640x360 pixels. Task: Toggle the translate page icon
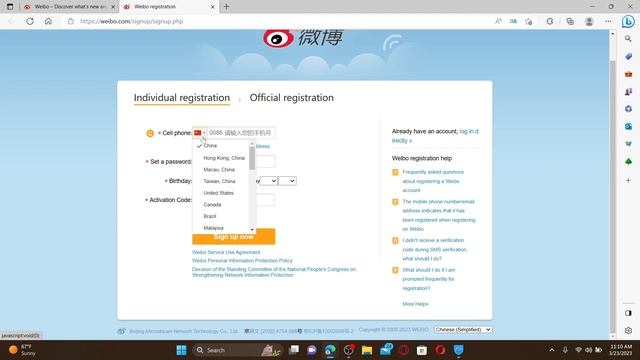click(513, 21)
